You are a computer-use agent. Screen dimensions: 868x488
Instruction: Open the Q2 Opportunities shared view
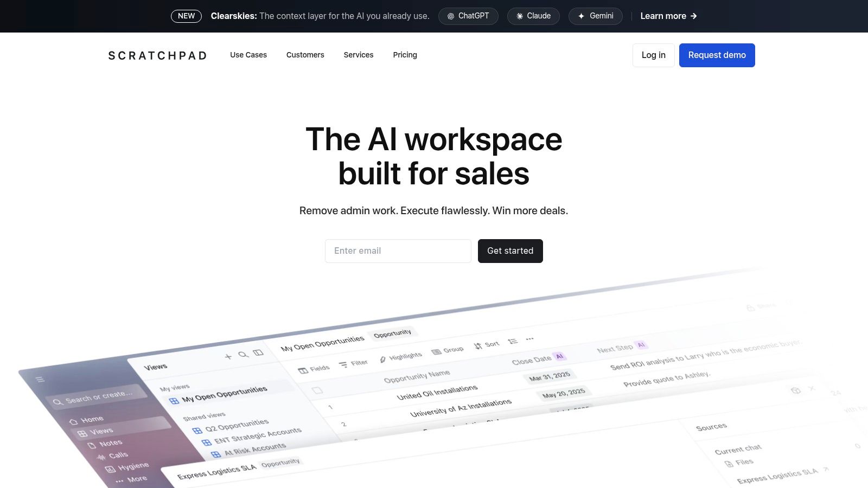231,426
